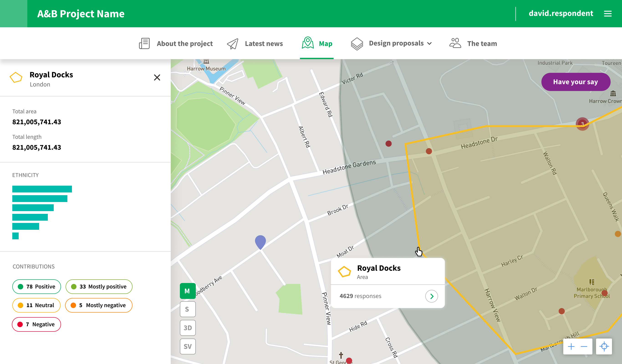Image resolution: width=622 pixels, height=364 pixels.
Task: Click The team people icon
Action: coord(455,43)
